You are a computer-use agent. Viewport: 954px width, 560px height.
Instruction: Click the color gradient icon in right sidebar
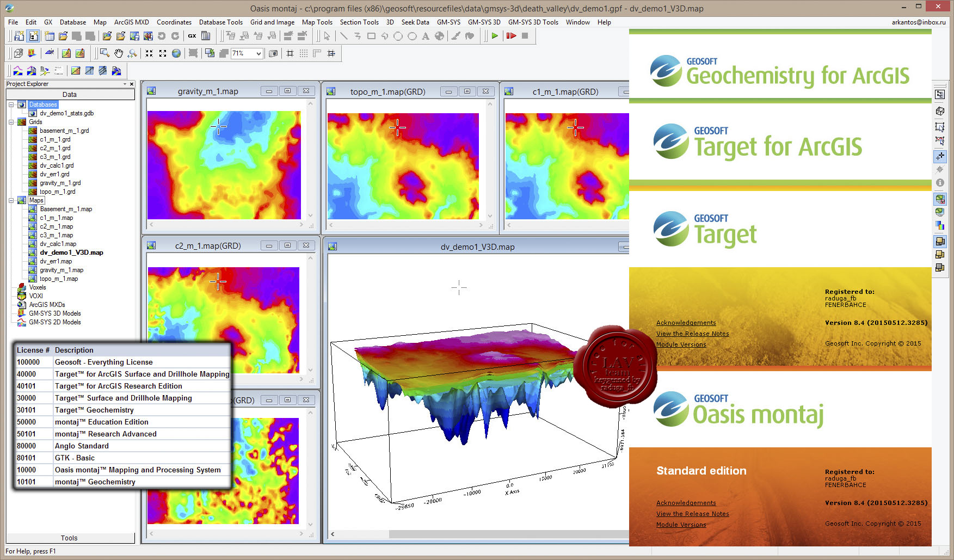940,225
